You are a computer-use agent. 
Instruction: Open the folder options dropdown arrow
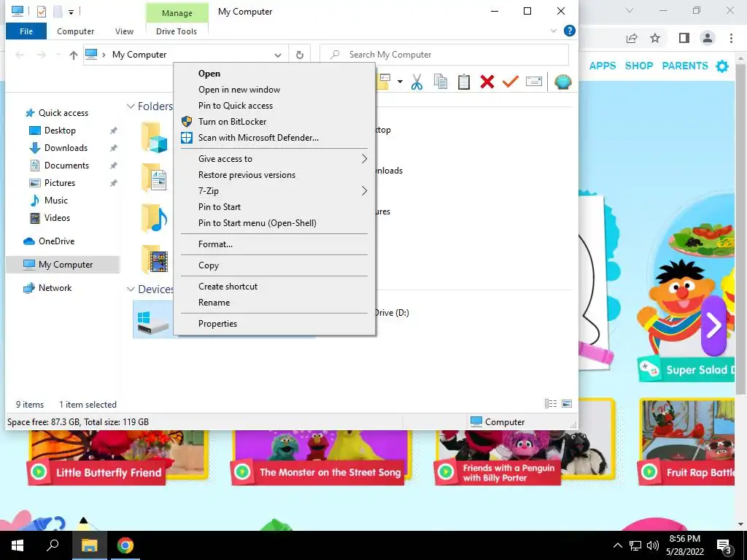pyautogui.click(x=400, y=82)
